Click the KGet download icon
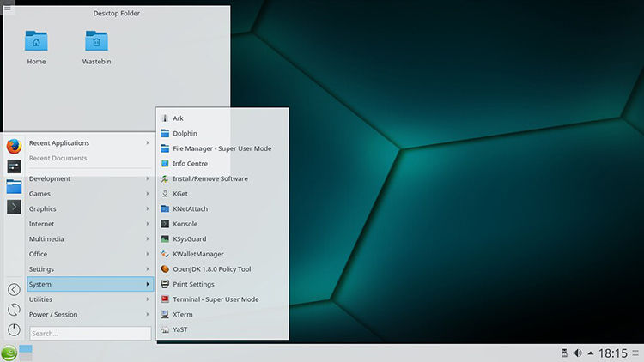The image size is (644, 362). 165,194
